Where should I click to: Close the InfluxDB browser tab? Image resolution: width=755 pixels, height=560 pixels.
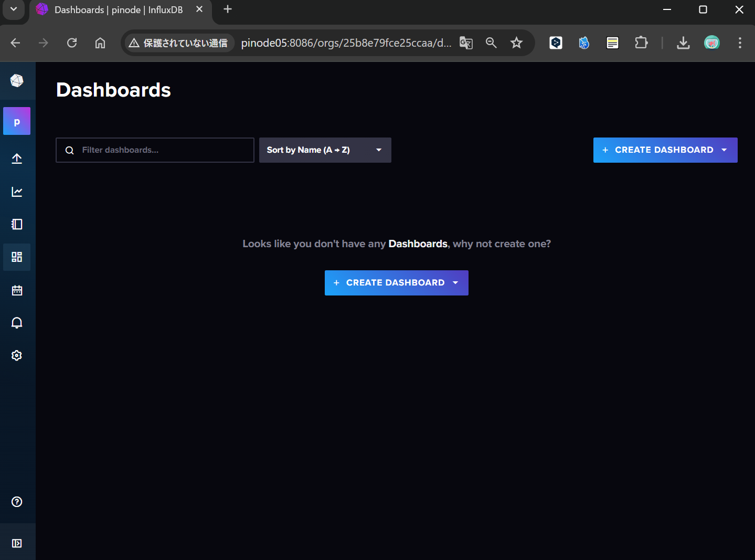(x=199, y=9)
